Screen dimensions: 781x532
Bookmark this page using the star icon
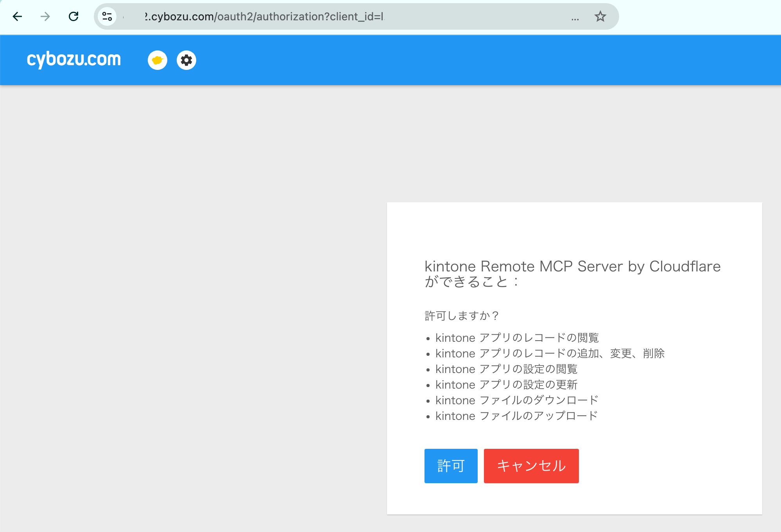point(600,16)
